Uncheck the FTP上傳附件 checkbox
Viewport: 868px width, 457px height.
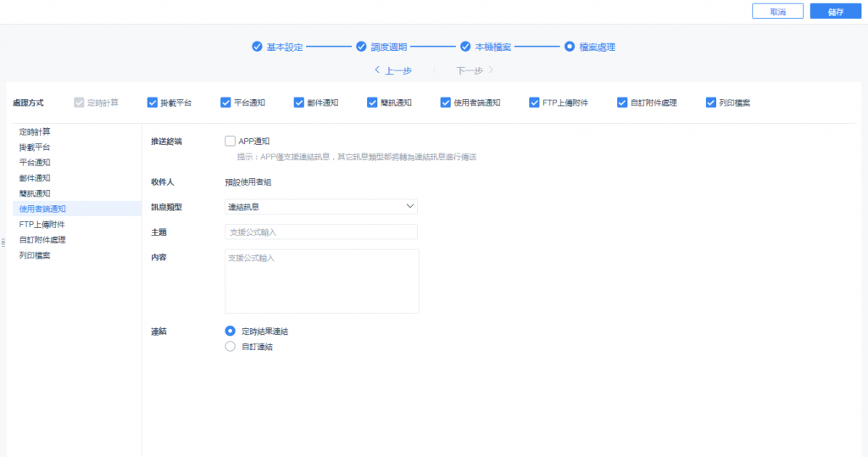pyautogui.click(x=534, y=103)
